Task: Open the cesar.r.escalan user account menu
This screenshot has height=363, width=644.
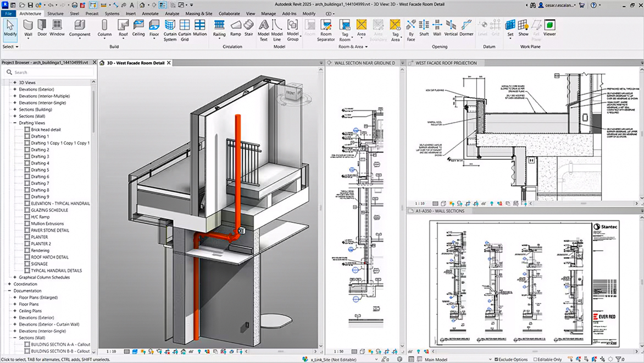Action: pyautogui.click(x=557, y=5)
